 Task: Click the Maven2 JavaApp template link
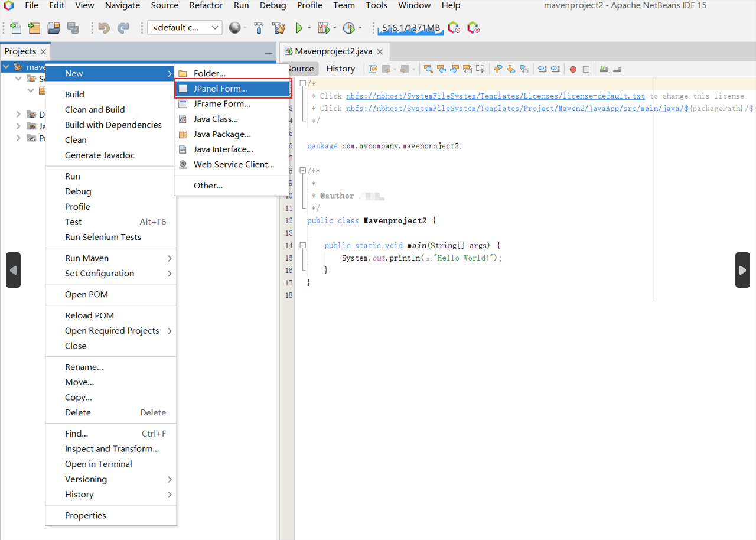(517, 108)
